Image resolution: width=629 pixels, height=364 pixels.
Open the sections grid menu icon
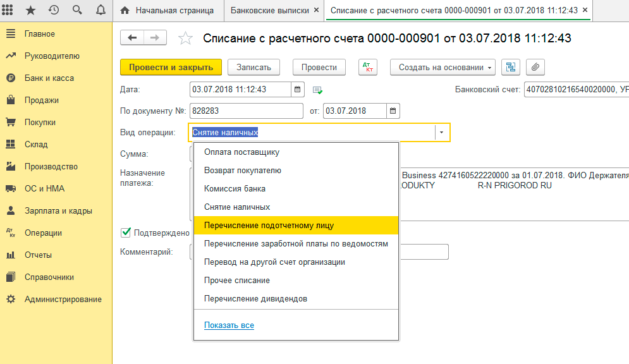coord(9,10)
